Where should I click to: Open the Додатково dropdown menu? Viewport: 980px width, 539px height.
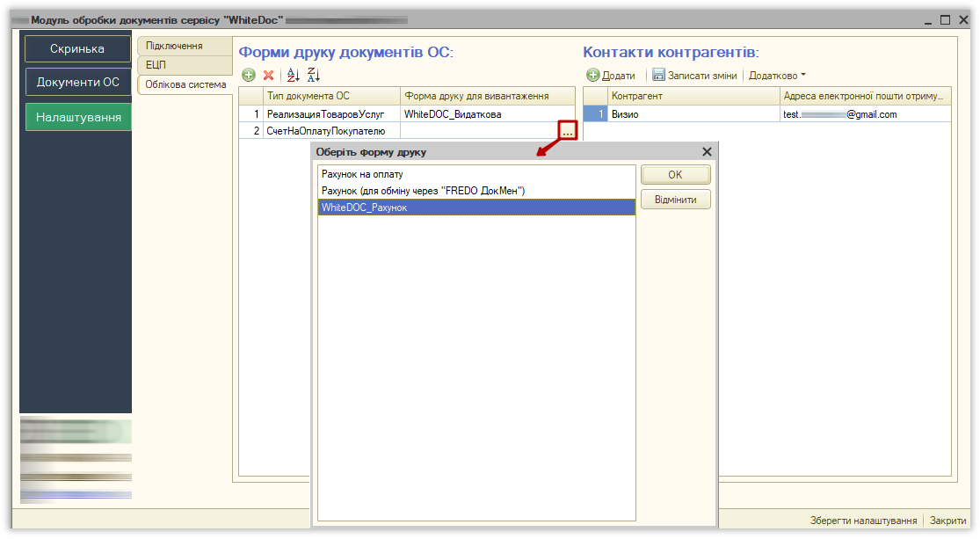point(777,76)
